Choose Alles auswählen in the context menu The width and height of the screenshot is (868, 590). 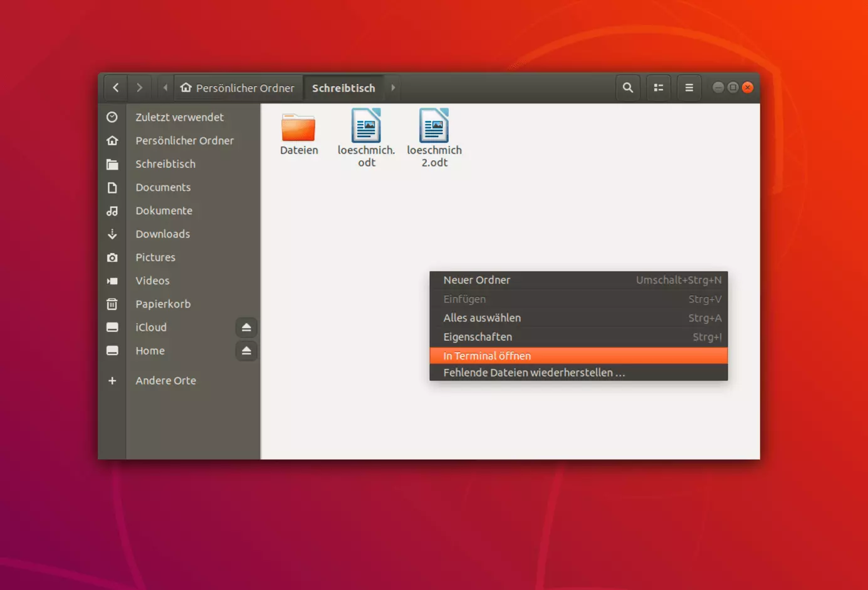coord(578,318)
